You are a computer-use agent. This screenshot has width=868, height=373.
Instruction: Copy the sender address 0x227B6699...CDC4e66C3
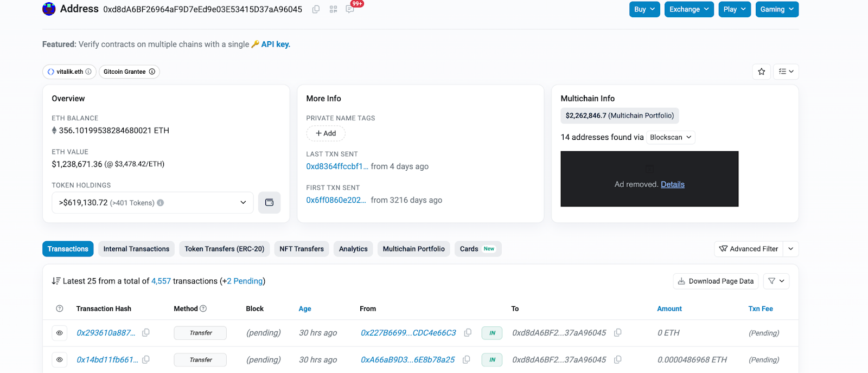468,333
